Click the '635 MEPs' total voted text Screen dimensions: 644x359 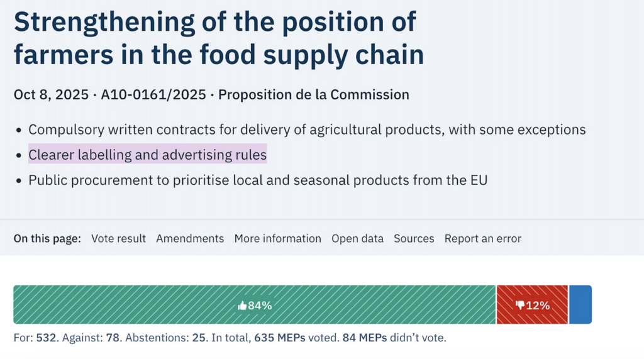point(279,338)
